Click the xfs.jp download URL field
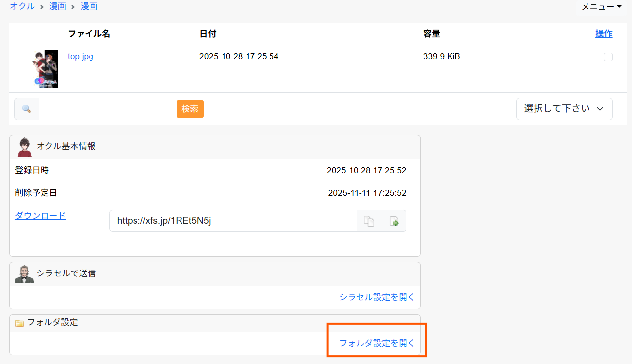The height and width of the screenshot is (364, 632). (232, 221)
